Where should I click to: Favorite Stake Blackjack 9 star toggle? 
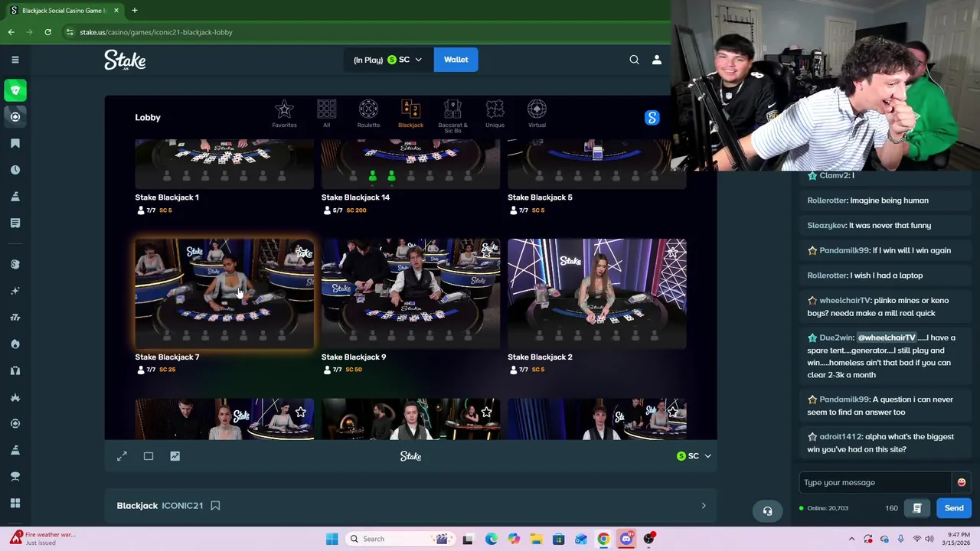pos(487,252)
